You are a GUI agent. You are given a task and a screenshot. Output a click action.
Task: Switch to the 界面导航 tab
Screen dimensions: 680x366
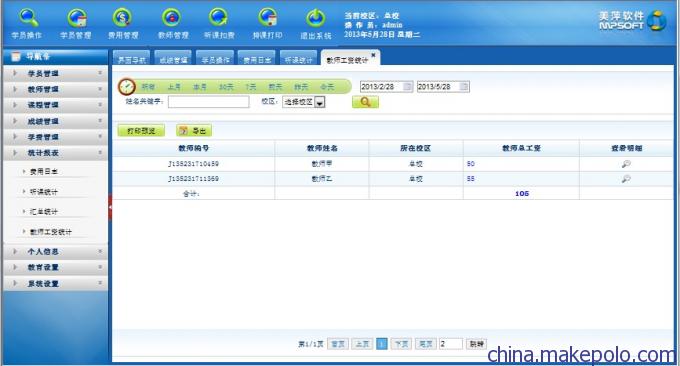tap(131, 59)
